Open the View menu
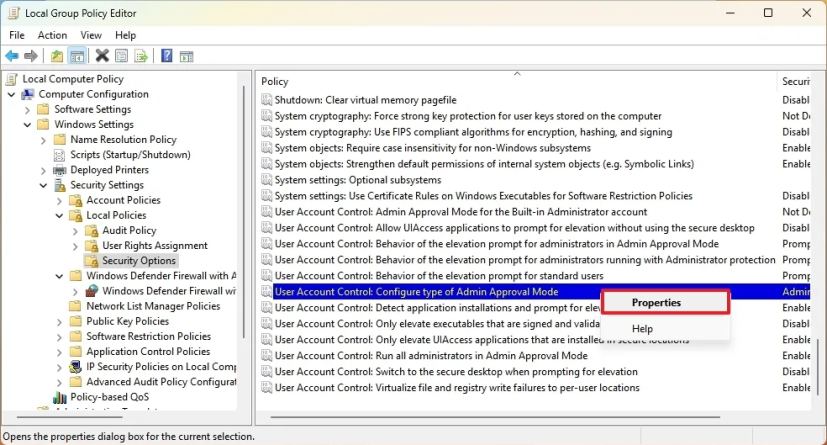Screen dimensions: 827x445 click(91, 35)
